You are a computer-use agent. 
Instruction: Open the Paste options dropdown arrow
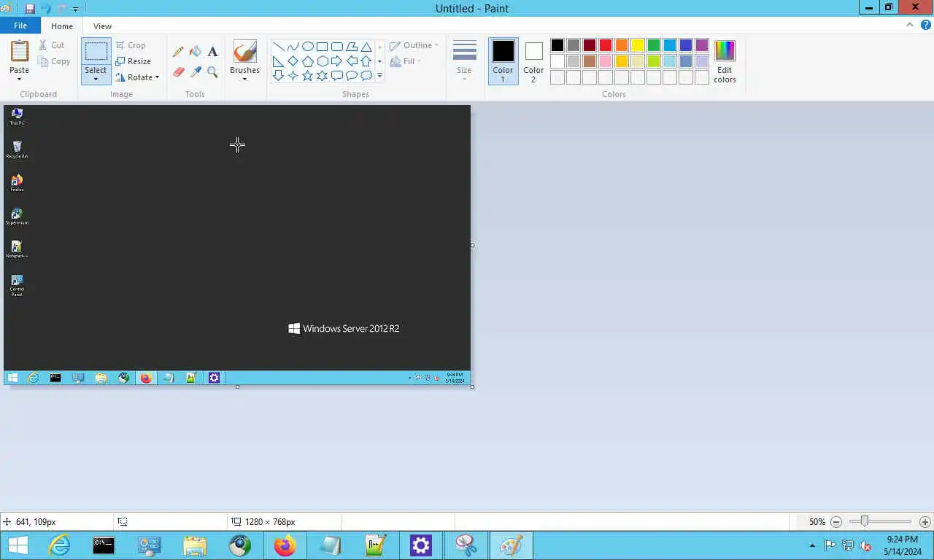(x=19, y=79)
